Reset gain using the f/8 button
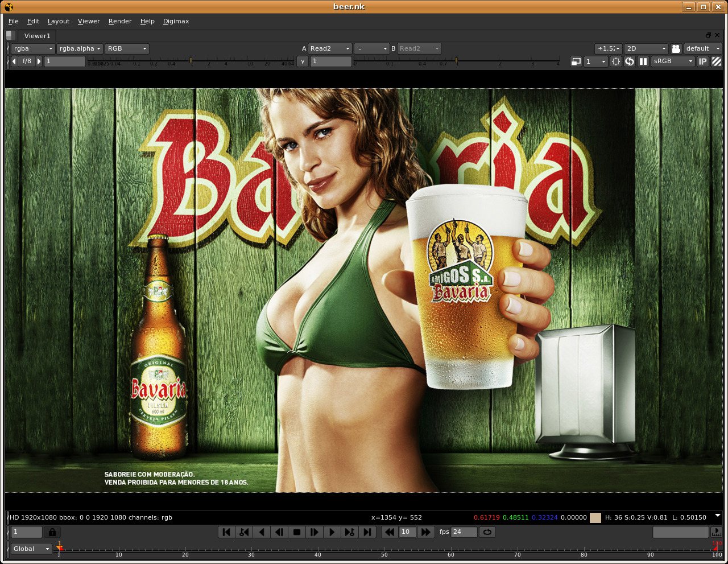This screenshot has height=564, width=728. pos(27,61)
